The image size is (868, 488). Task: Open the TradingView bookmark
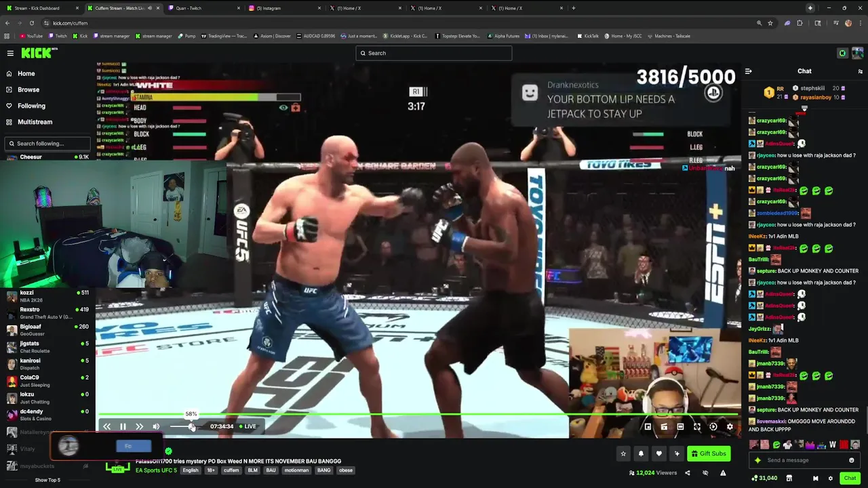pyautogui.click(x=224, y=36)
